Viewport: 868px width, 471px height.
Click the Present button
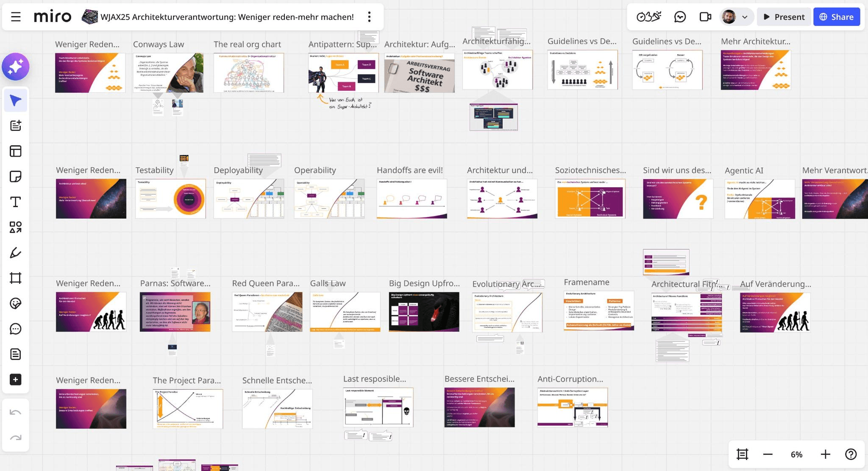pyautogui.click(x=784, y=17)
